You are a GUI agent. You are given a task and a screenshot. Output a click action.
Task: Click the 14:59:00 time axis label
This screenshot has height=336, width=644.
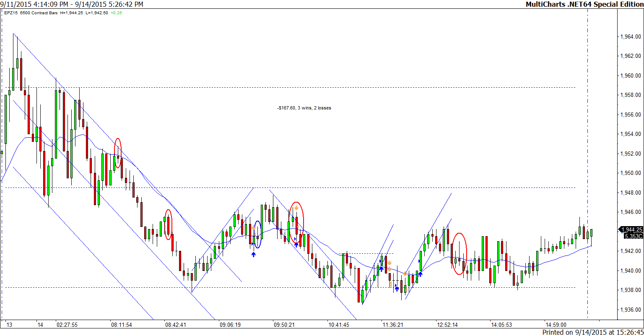pyautogui.click(x=556, y=325)
